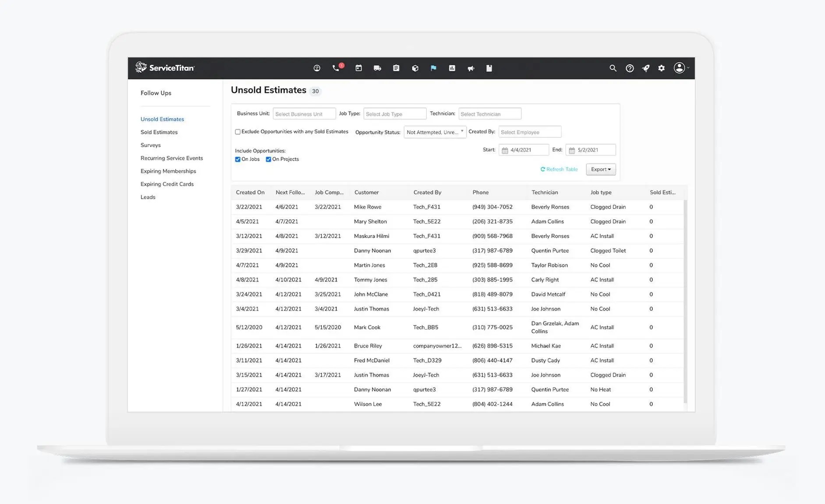Screen dimensions: 825x504
Task: Sort by Technician column header
Action: (x=545, y=193)
